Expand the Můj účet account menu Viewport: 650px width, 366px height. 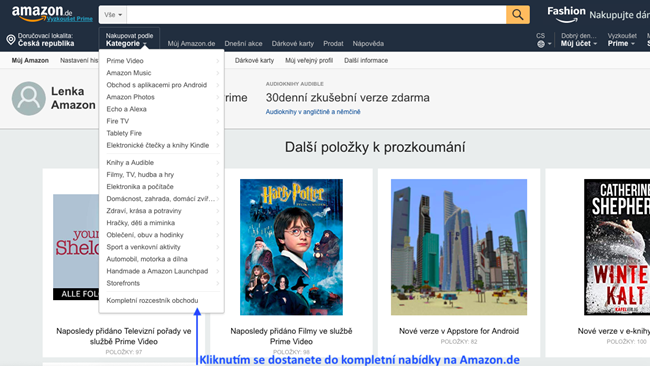pos(579,40)
